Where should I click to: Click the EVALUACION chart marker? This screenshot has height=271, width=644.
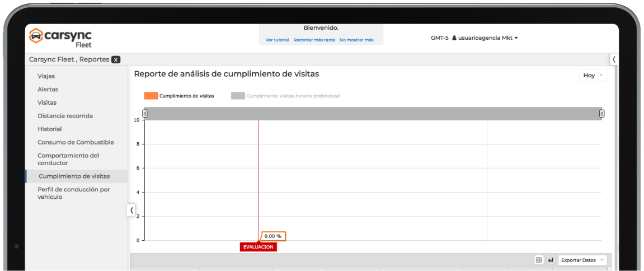point(258,247)
